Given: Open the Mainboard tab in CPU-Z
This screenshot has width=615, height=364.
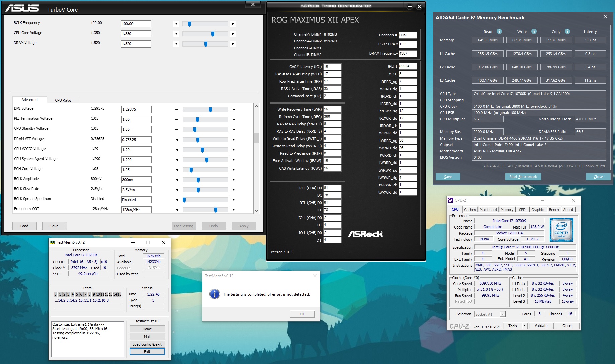Looking at the screenshot, I should [488, 210].
